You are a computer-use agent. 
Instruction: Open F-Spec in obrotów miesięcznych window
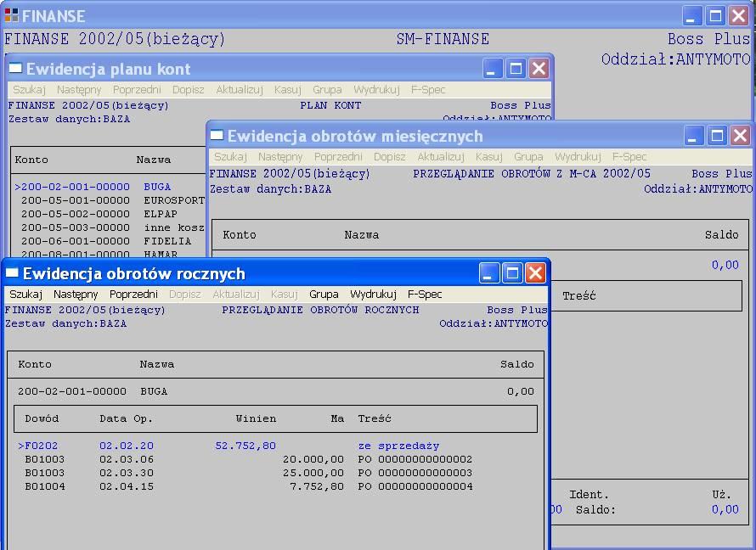coord(629,156)
